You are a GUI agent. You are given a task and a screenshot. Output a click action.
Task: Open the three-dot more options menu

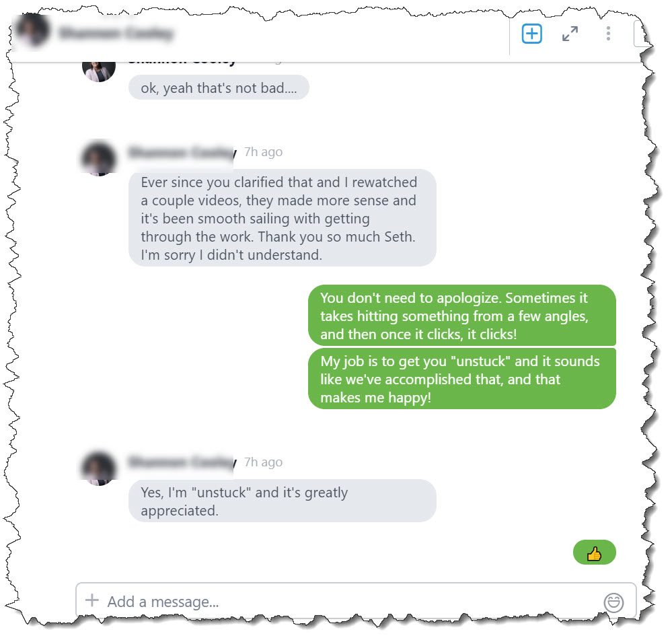tap(607, 34)
